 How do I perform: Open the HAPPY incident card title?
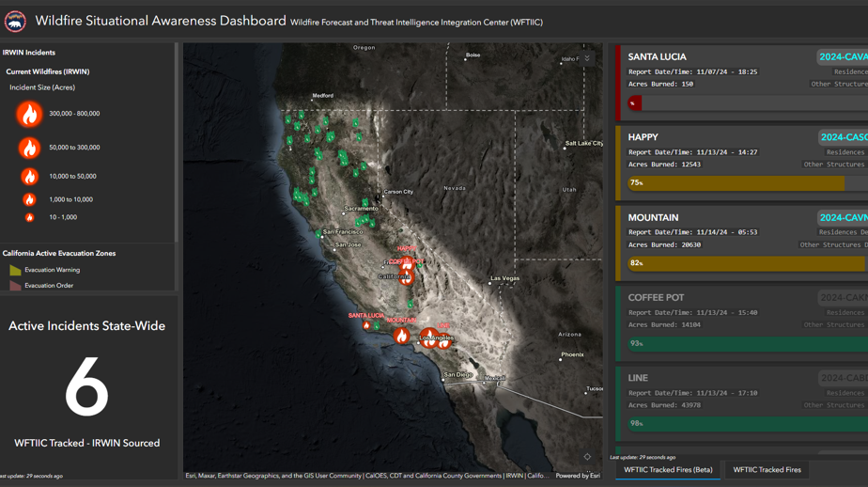[643, 137]
